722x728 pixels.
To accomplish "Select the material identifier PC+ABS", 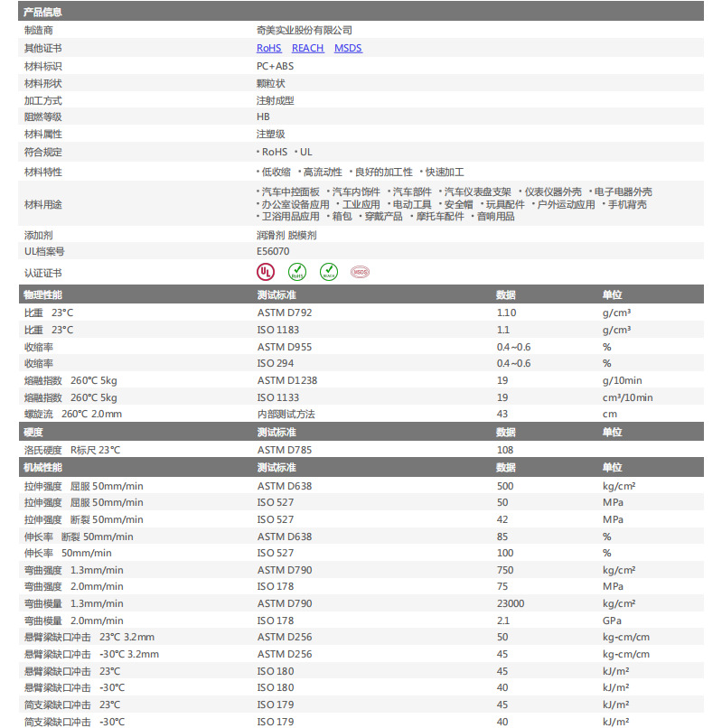I will click(275, 67).
